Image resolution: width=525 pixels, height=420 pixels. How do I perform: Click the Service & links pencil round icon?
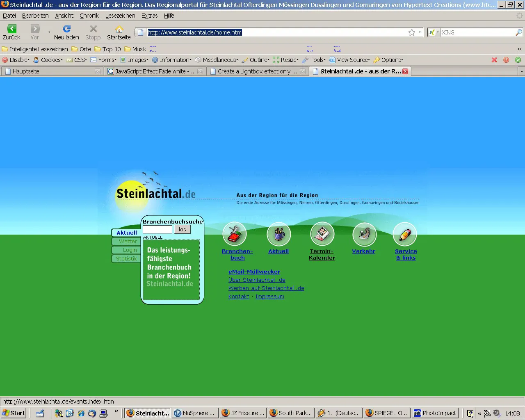tap(405, 234)
